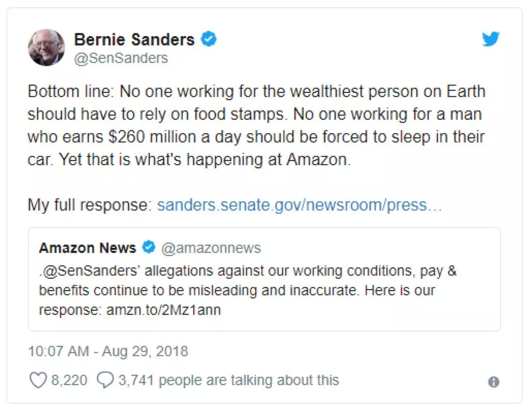Image resolution: width=532 pixels, height=414 pixels.
Task: Click the 8,220 likes count
Action: (x=69, y=380)
